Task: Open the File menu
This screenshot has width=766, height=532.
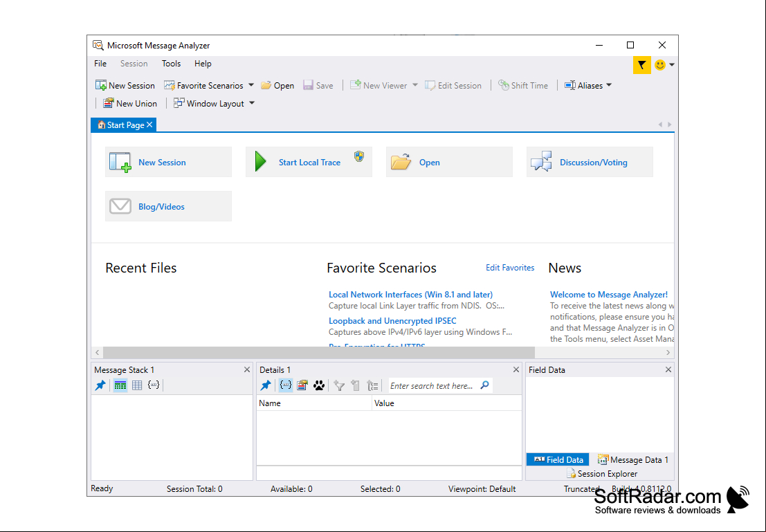Action: pyautogui.click(x=100, y=64)
